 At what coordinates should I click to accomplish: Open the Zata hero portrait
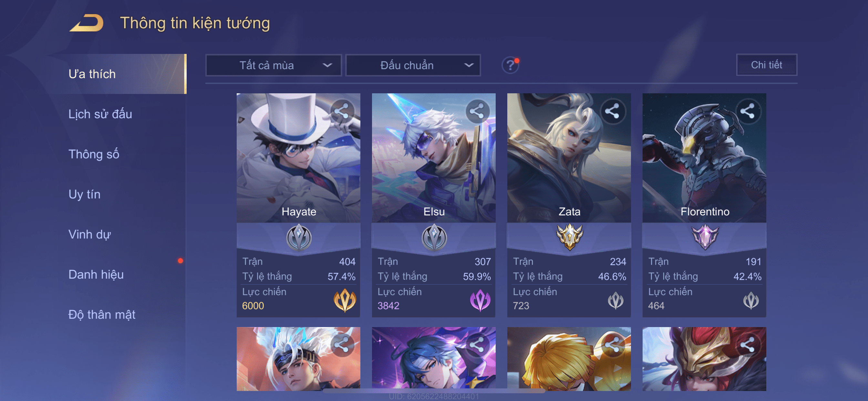coord(569,158)
